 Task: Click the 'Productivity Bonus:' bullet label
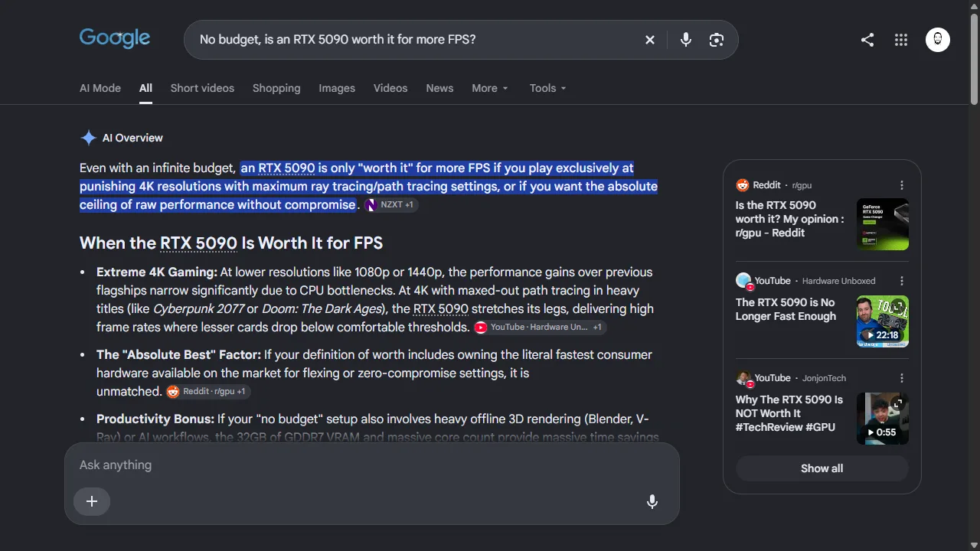pyautogui.click(x=155, y=419)
